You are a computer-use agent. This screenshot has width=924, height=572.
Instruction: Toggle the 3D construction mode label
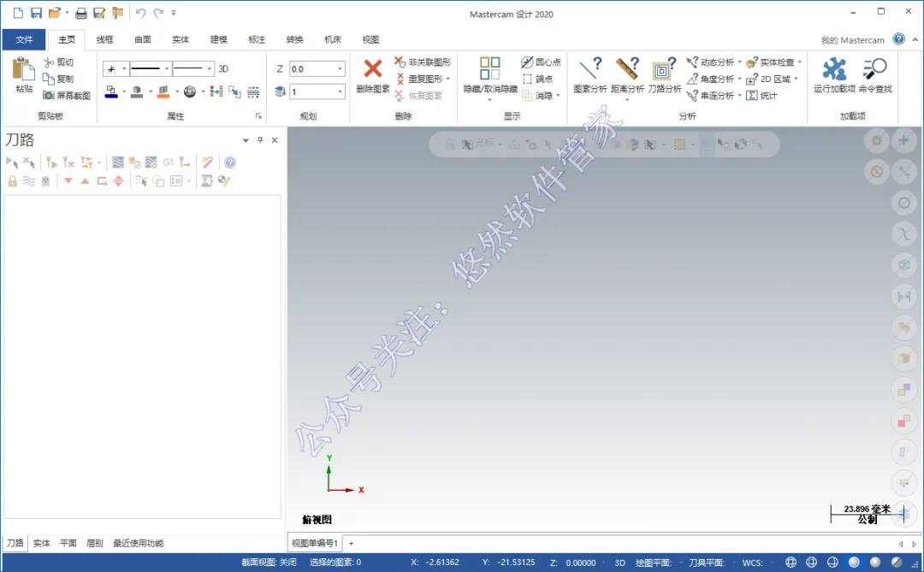coord(223,69)
